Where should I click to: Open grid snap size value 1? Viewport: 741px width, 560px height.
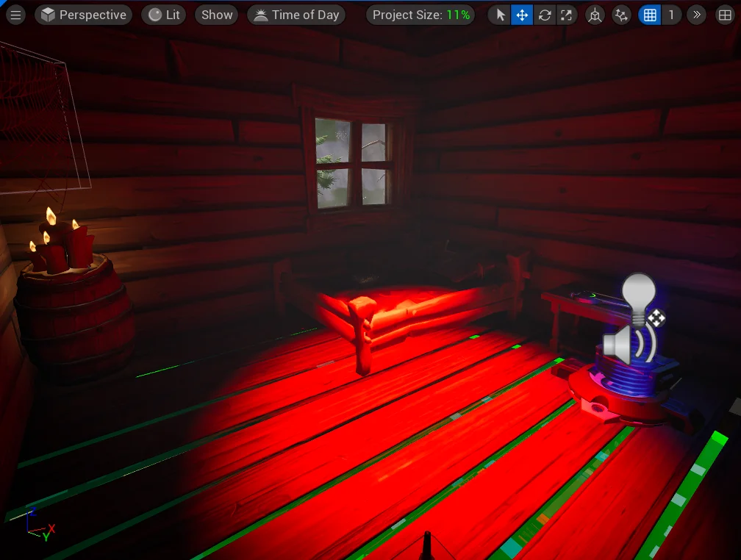[671, 15]
